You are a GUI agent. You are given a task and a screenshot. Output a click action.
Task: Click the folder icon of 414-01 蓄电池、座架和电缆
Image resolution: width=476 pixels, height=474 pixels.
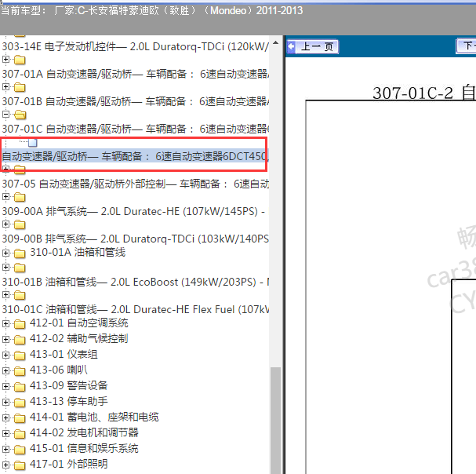[20, 418]
